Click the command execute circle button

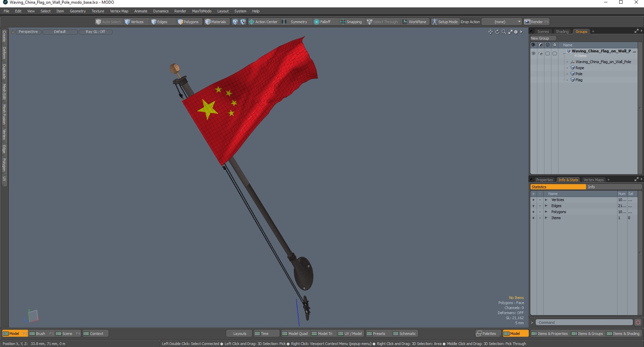pyautogui.click(x=638, y=323)
